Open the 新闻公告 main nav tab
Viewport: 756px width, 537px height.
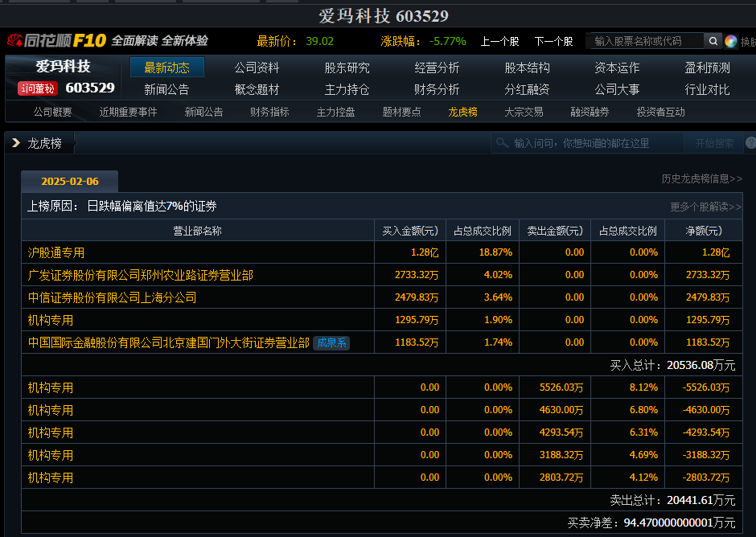166,89
